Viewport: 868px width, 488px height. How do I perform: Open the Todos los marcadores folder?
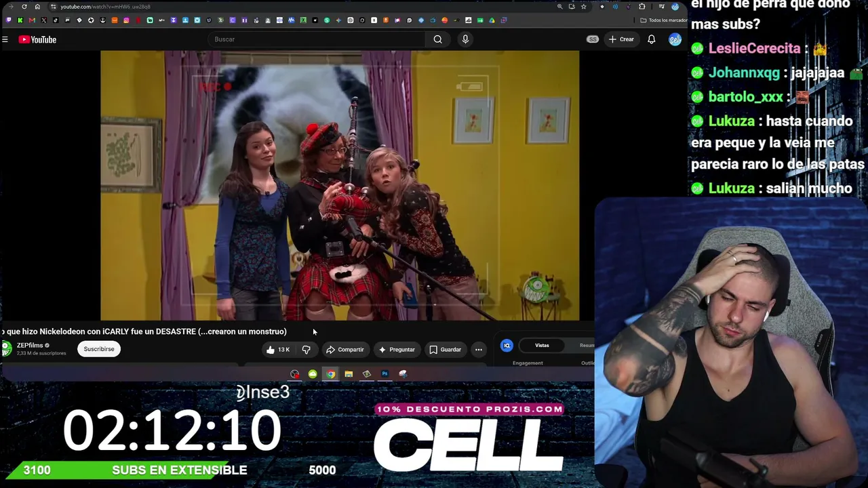tap(663, 20)
